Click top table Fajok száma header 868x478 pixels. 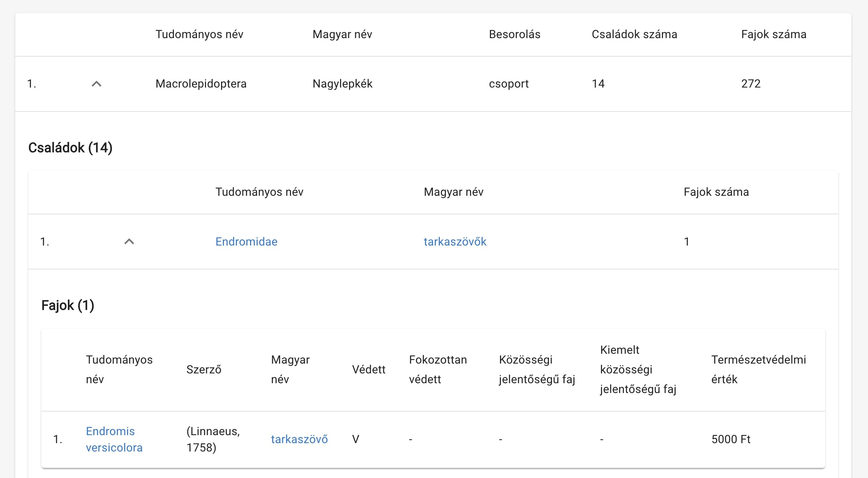click(774, 34)
